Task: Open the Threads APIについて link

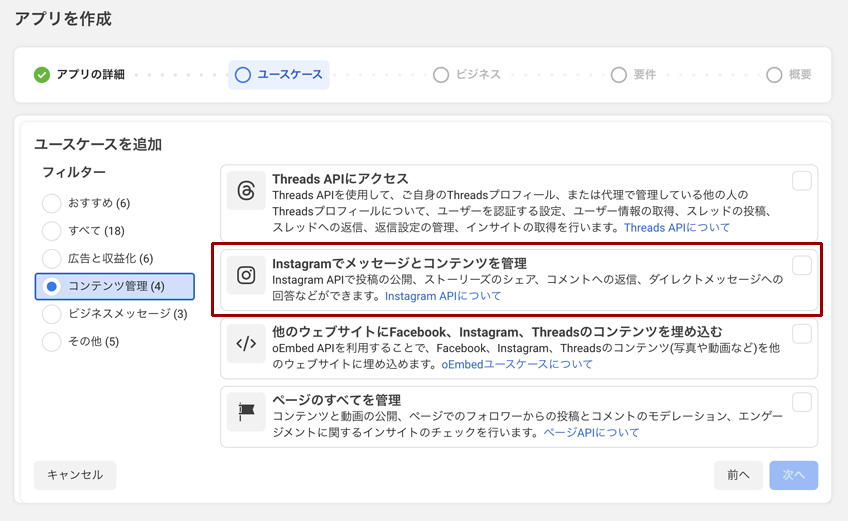Action: coord(677,228)
